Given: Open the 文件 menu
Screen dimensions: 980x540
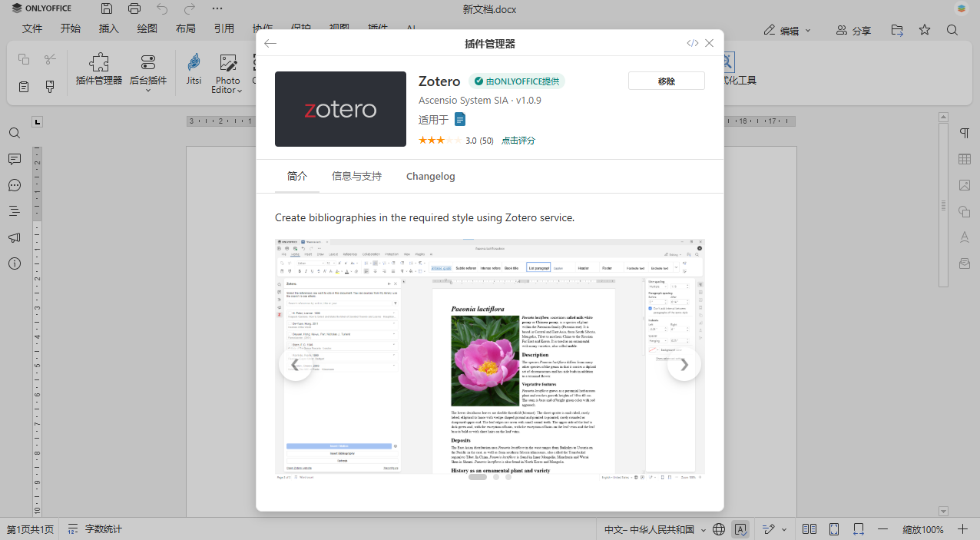Looking at the screenshot, I should [32, 29].
